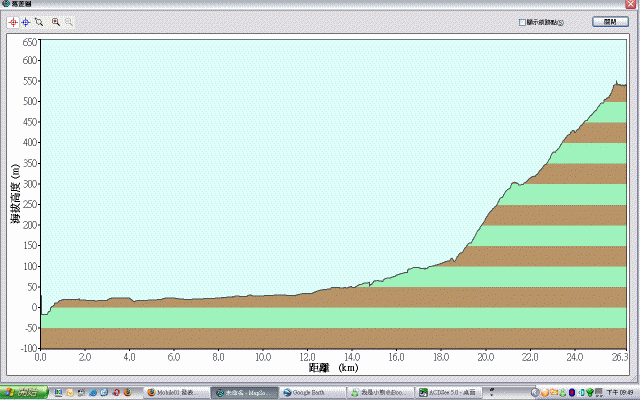Click the 650 elevation axis label
Screen dimensions: 640x400
[x=29, y=42]
